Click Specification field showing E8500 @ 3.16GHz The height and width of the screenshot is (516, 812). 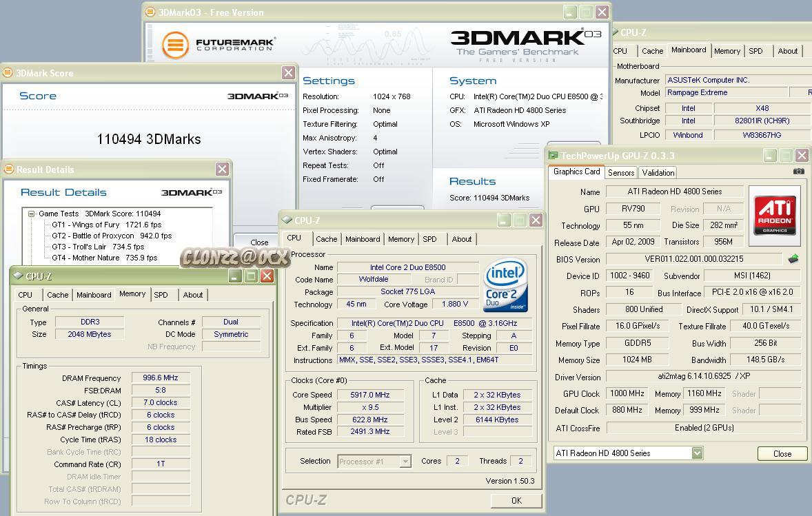point(434,324)
